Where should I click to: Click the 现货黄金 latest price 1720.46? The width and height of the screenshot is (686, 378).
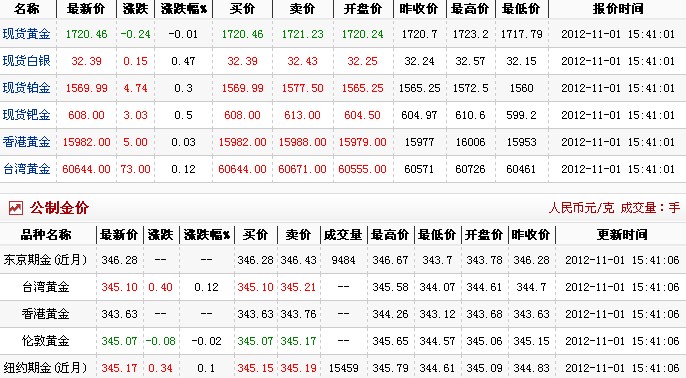86,34
